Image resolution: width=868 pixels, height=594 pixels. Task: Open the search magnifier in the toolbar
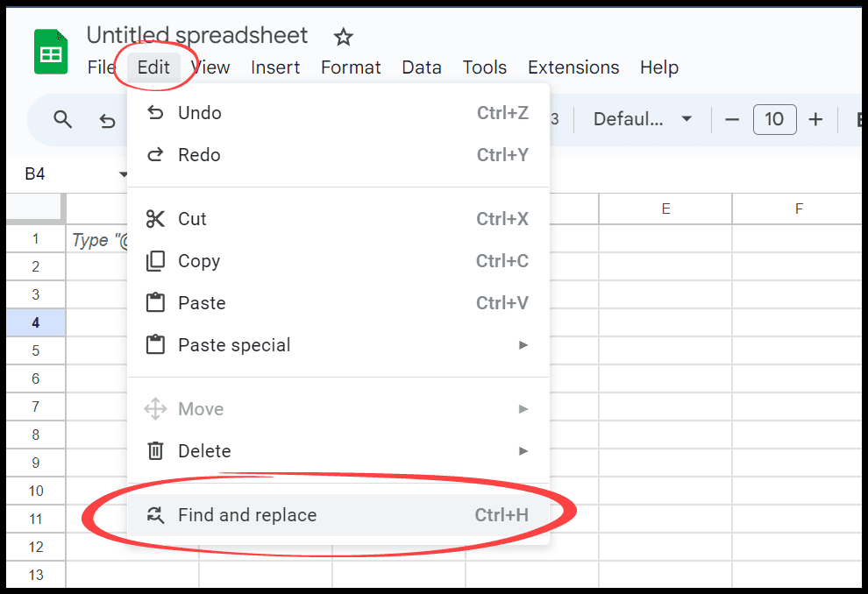[x=62, y=119]
